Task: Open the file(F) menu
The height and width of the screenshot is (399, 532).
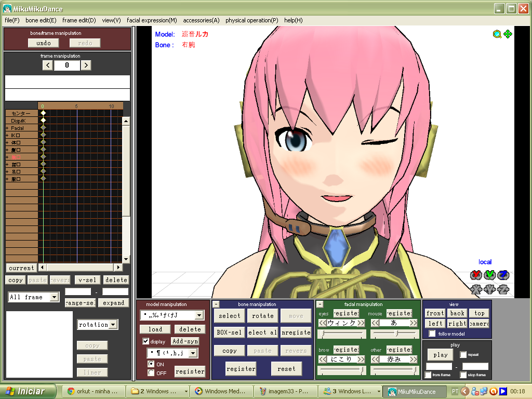Action: tap(12, 20)
